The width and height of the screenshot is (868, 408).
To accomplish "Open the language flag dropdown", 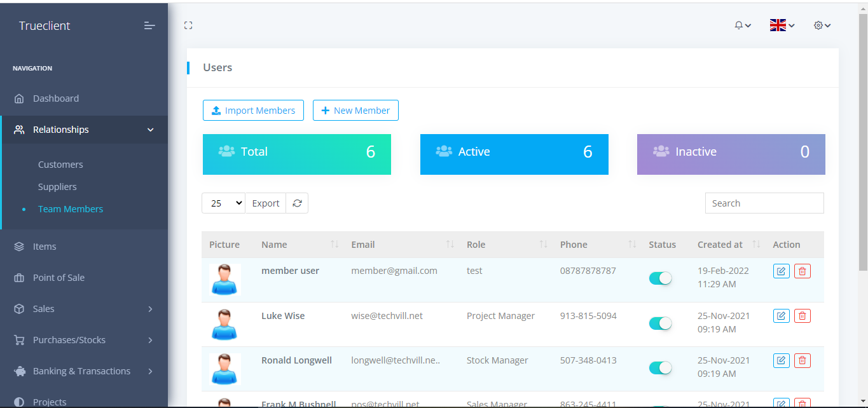I will tap(782, 25).
